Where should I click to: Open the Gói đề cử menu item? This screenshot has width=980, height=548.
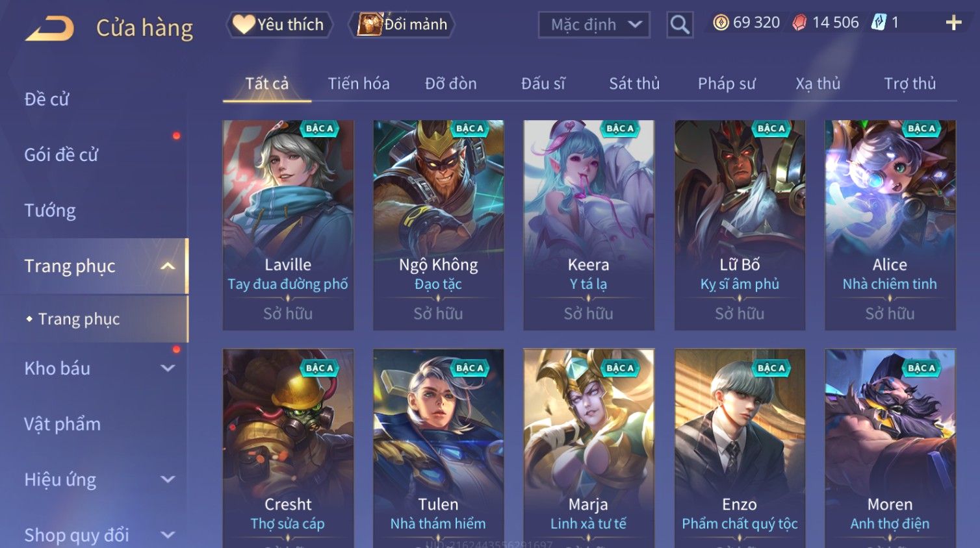(x=61, y=155)
